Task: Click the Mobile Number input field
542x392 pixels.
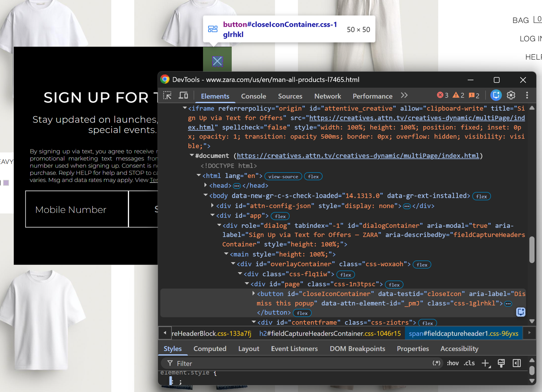Action: 77,209
